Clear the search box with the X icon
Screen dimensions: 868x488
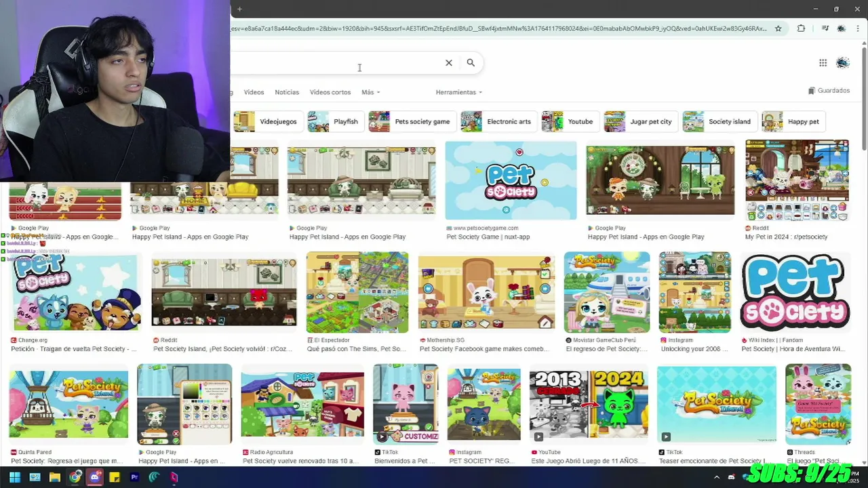(x=448, y=62)
